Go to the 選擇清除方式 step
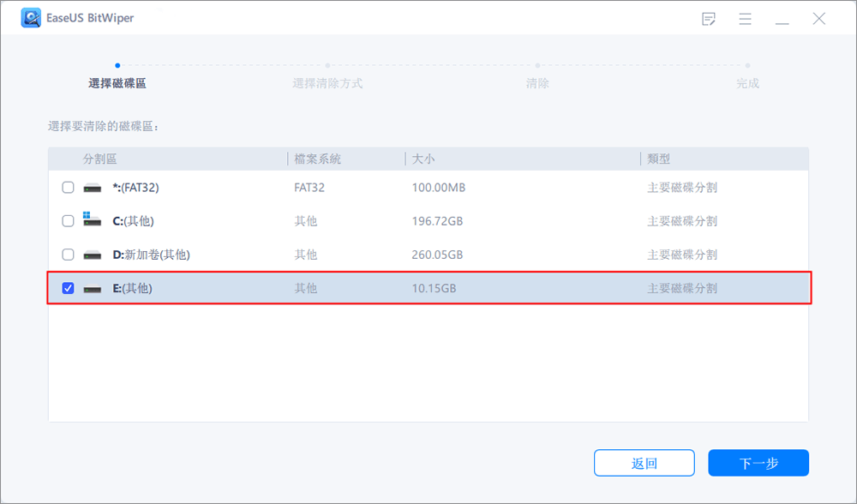This screenshot has height=504, width=857. click(x=327, y=83)
